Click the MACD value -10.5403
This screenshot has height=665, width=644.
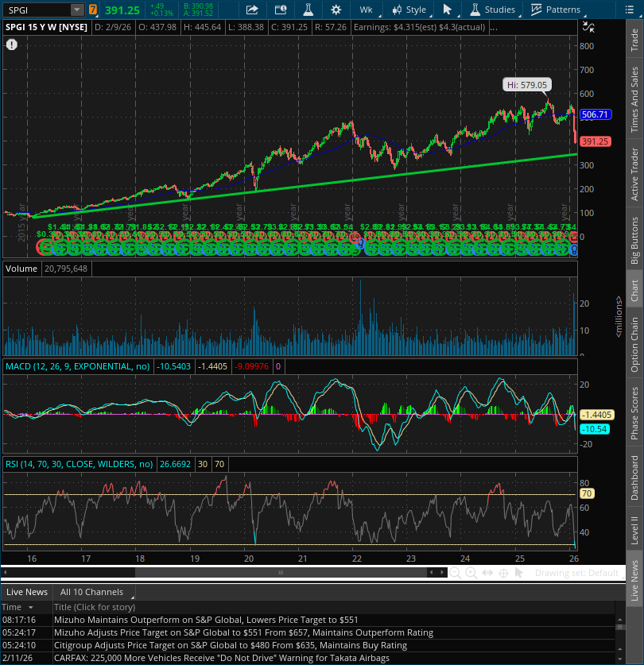(x=174, y=366)
